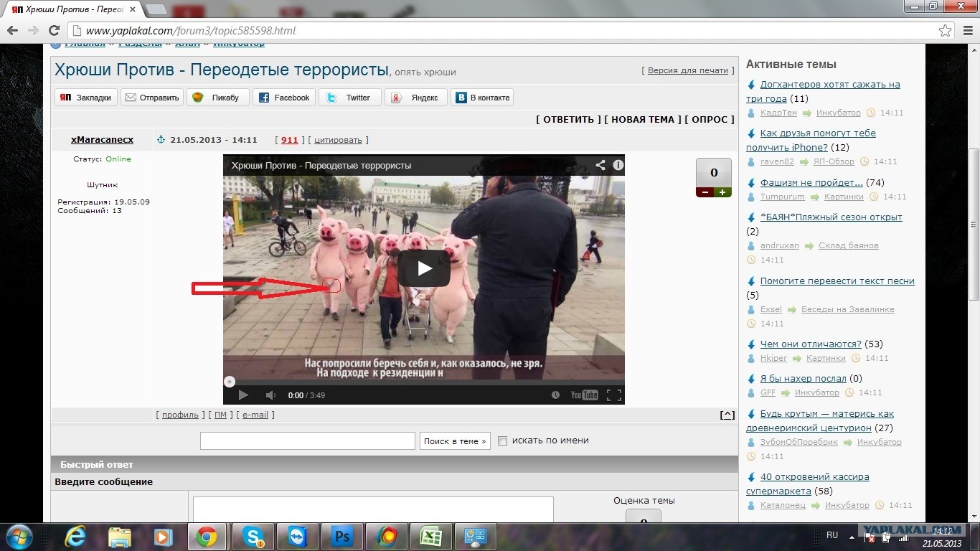Image resolution: width=980 pixels, height=551 pixels.
Task: Start a new thread with НОВАЯ ТЕМА
Action: [643, 120]
